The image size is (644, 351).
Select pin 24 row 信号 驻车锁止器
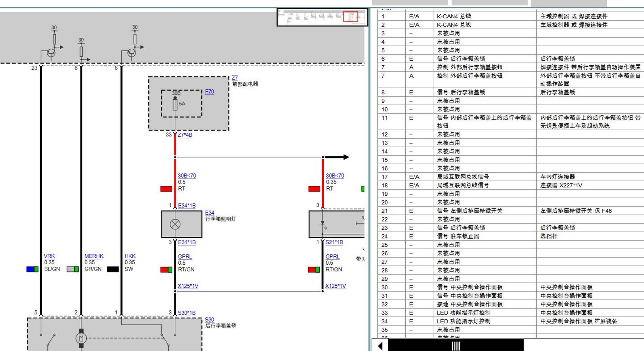coord(511,236)
